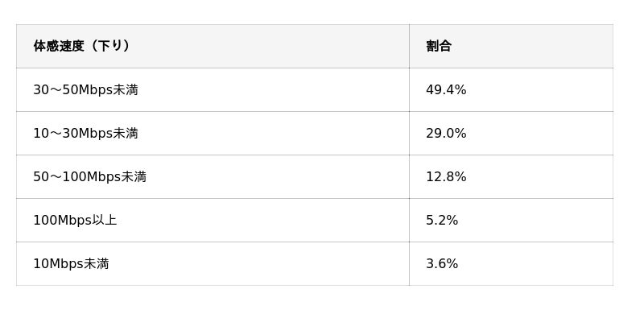
Task: Click the 10Mbps未満 row label
Action: tap(71, 263)
